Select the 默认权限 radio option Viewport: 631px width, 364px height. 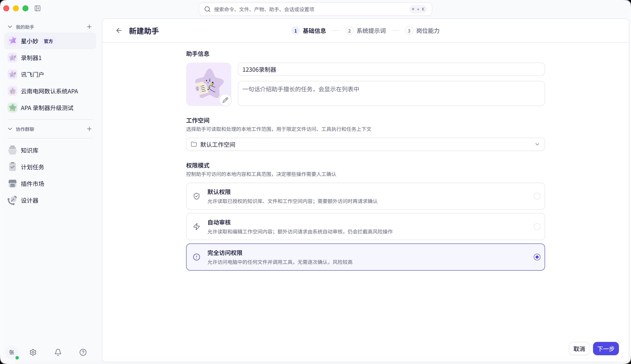(537, 196)
